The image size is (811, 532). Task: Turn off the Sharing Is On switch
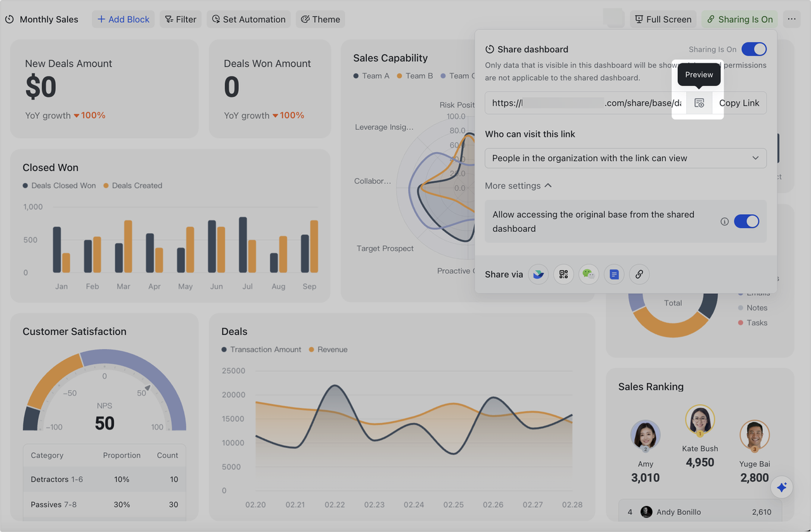[754, 49]
